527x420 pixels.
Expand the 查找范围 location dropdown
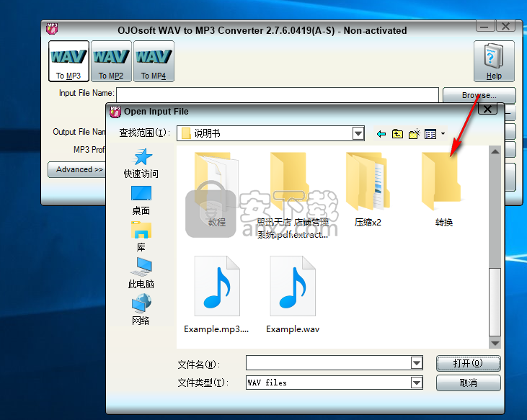coord(358,133)
